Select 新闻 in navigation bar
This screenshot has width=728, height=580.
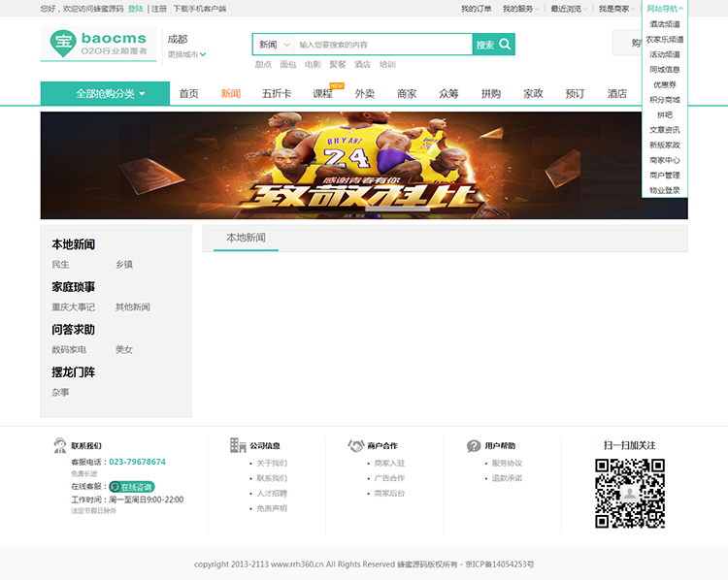[x=231, y=94]
